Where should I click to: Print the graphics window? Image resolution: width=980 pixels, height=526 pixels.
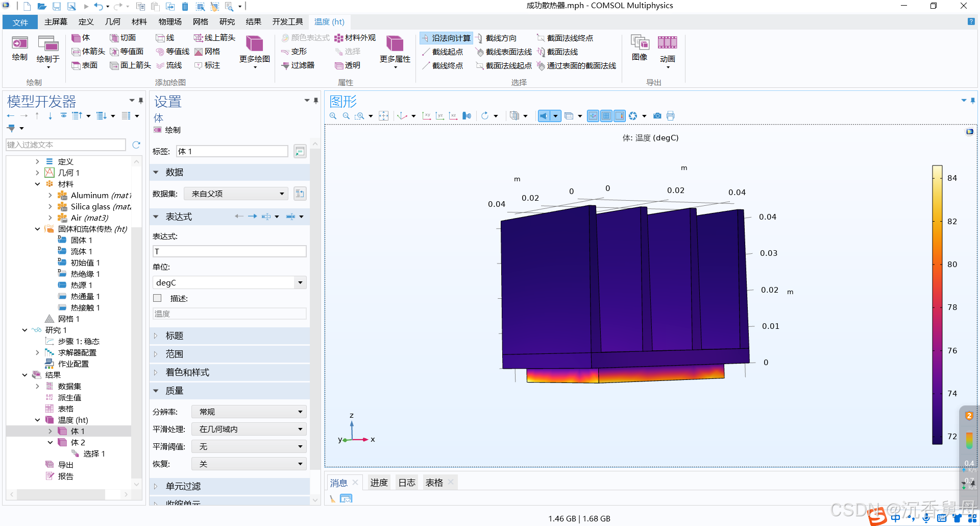click(x=671, y=116)
